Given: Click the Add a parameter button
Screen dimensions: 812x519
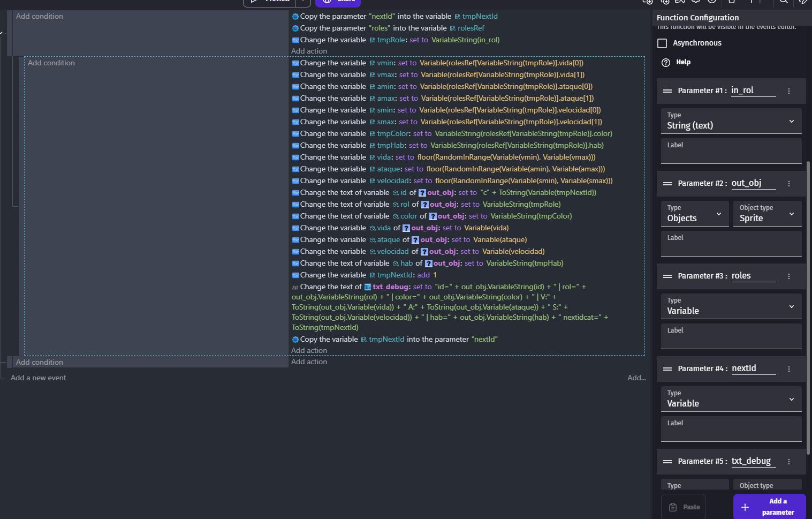Looking at the screenshot, I should [769, 507].
